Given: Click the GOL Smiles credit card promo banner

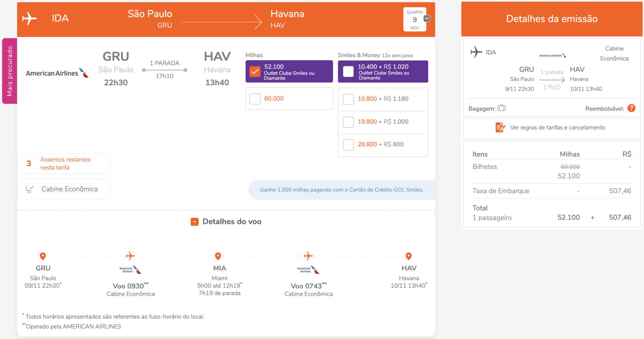Looking at the screenshot, I should click(341, 190).
